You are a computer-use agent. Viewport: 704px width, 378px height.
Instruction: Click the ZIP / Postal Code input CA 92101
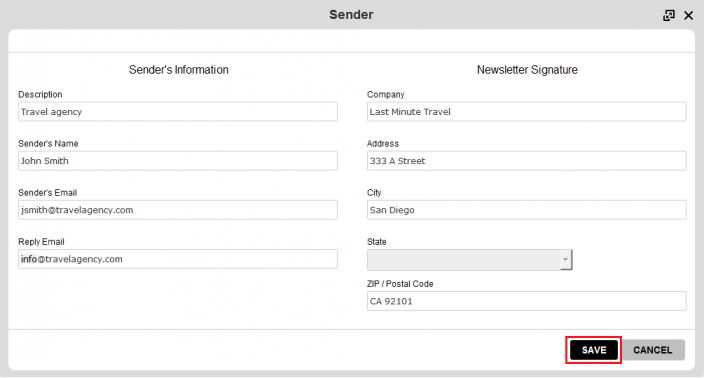pyautogui.click(x=527, y=301)
